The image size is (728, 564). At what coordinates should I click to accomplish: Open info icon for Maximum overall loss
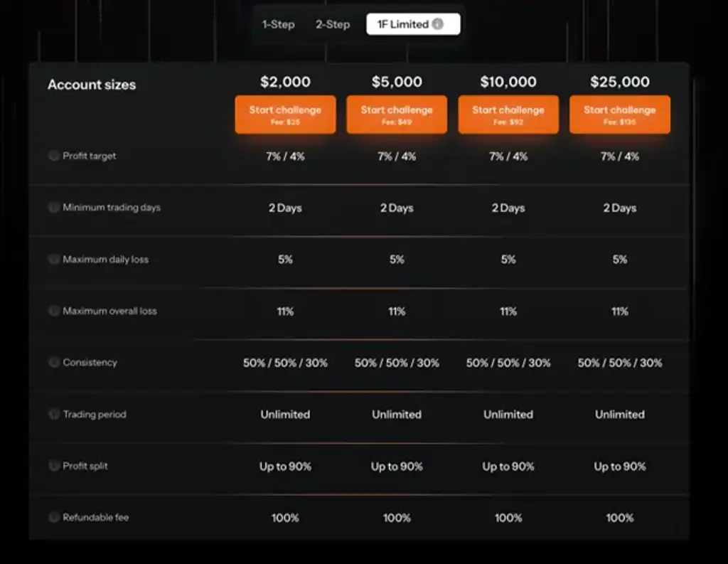[x=54, y=311]
